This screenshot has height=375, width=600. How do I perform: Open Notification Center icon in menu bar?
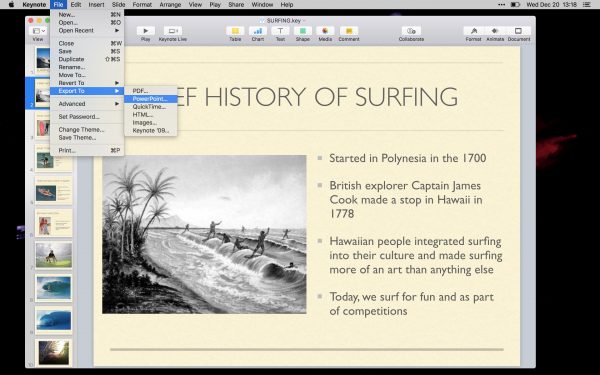pos(586,5)
